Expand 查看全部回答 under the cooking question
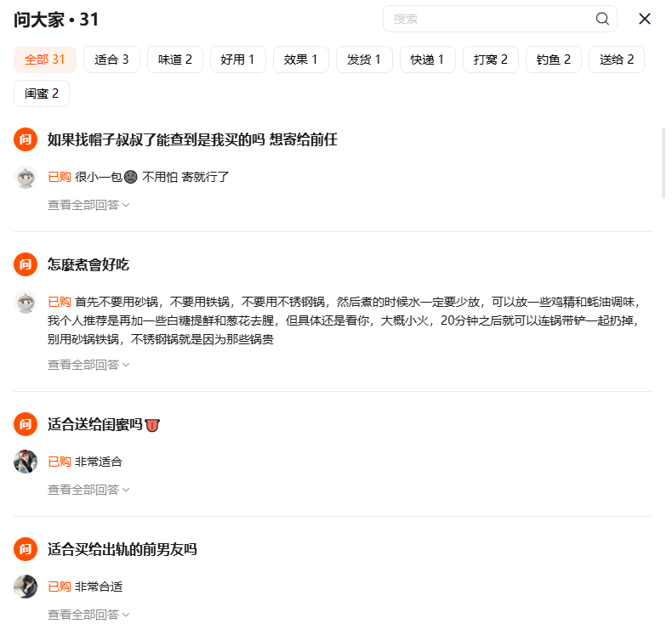 click(x=88, y=365)
